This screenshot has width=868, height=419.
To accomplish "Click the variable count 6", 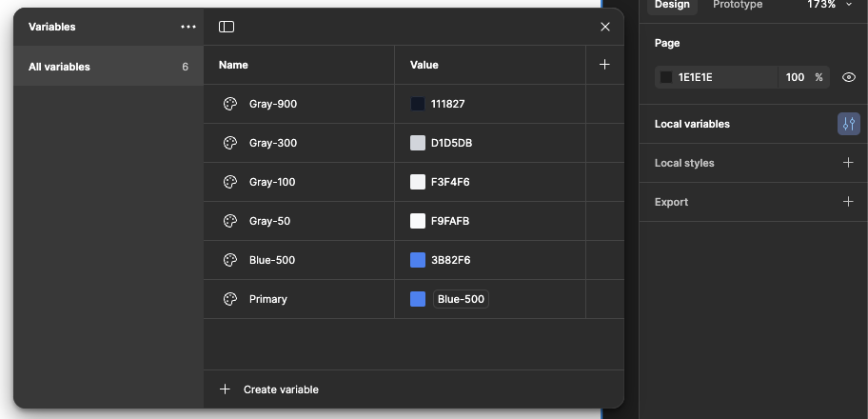I will click(185, 67).
